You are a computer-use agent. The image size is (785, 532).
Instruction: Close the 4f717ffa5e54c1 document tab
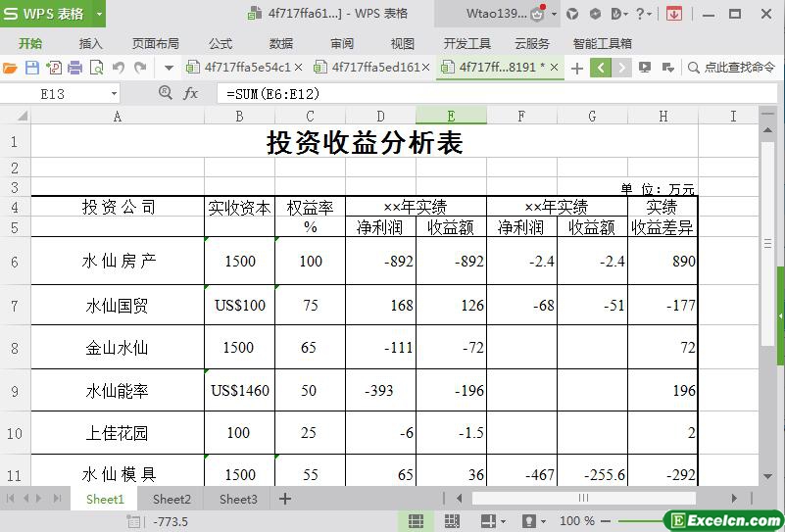(x=298, y=67)
